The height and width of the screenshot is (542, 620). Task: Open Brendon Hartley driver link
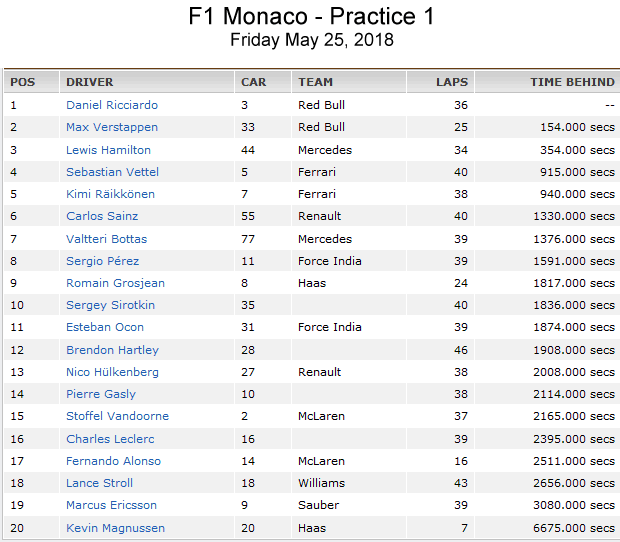tap(112, 350)
